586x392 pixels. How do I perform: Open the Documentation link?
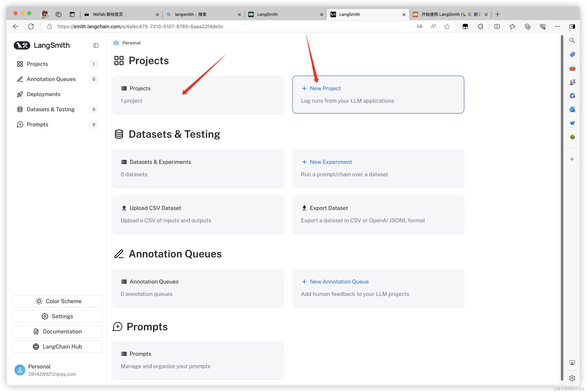click(57, 332)
